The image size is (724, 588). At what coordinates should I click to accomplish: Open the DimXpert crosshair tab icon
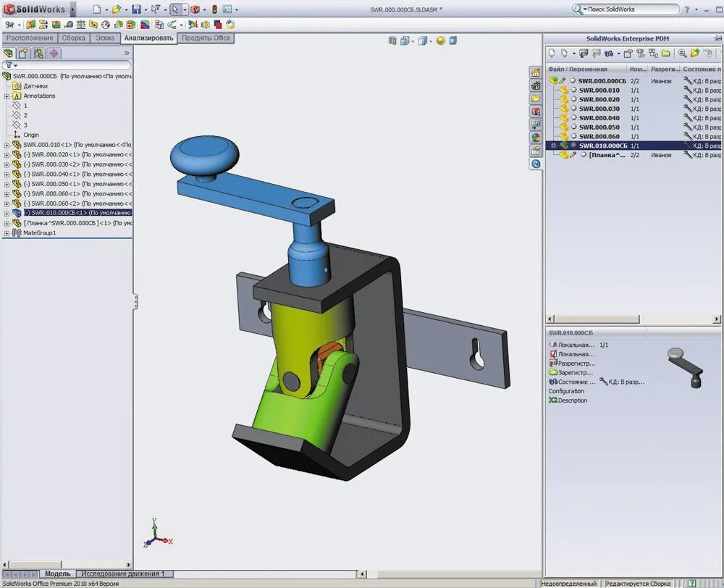[54, 53]
